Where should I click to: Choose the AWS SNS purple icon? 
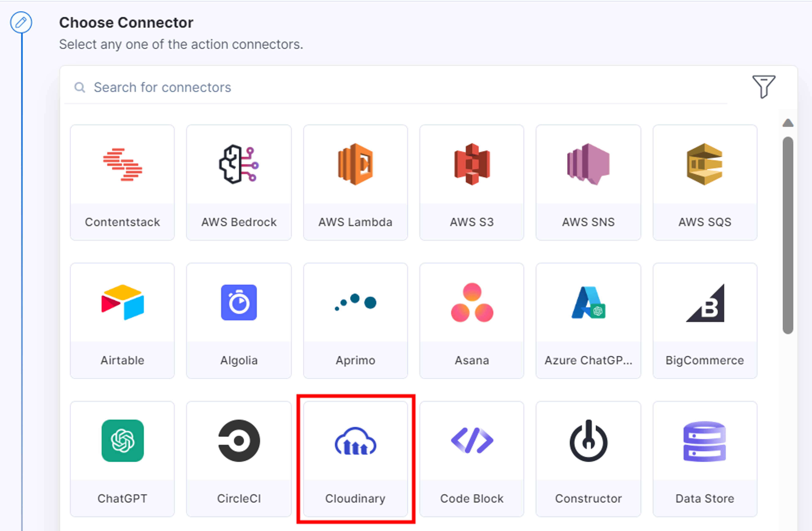(x=588, y=165)
